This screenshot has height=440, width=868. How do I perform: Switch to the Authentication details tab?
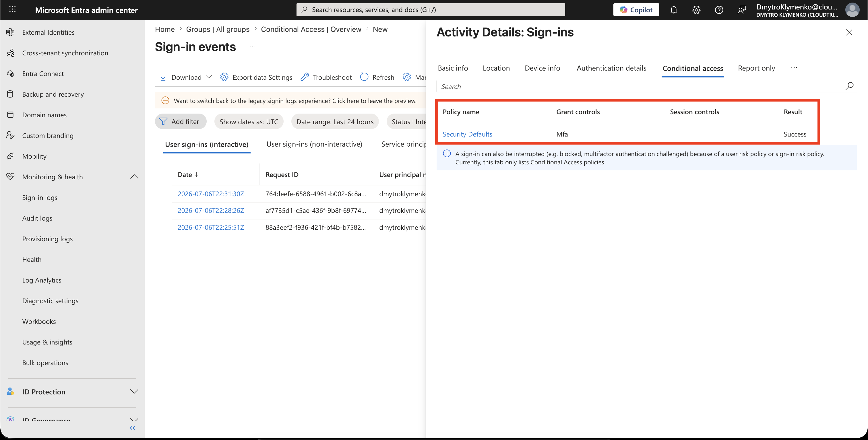pyautogui.click(x=611, y=68)
